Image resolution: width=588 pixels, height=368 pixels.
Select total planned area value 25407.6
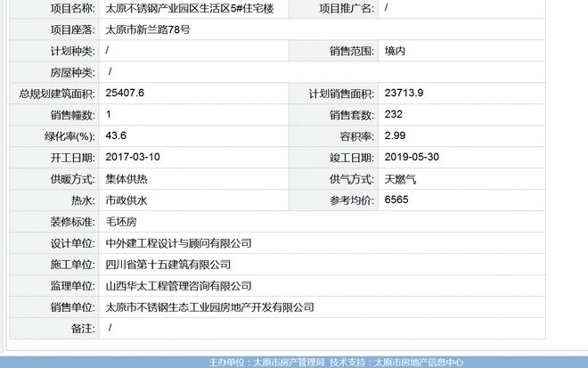point(125,93)
